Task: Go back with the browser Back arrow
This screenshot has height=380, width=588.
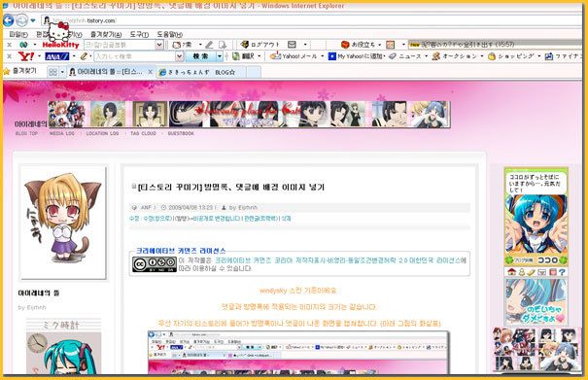Action: [x=8, y=20]
